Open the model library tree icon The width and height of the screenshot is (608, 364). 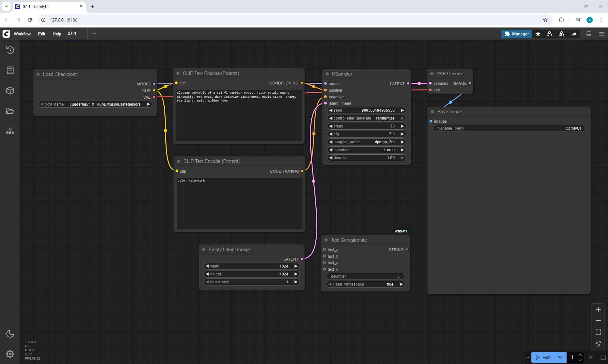(10, 131)
